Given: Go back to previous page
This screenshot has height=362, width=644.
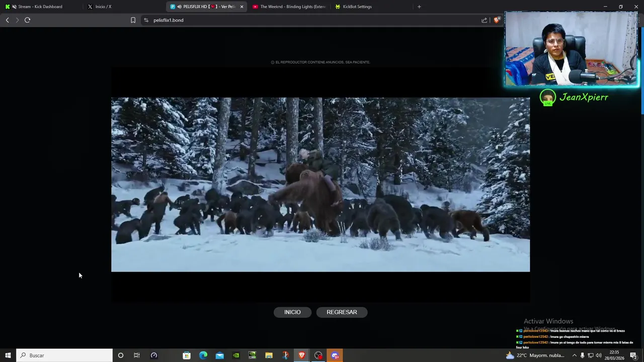Looking at the screenshot, I should 7,20.
